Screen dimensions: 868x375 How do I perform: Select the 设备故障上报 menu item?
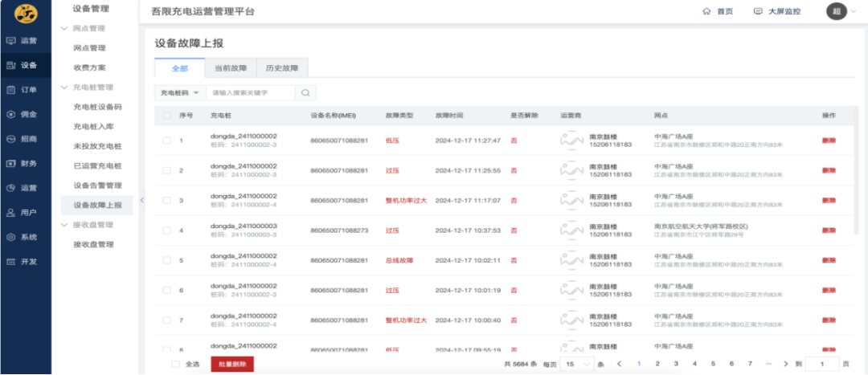click(x=97, y=206)
